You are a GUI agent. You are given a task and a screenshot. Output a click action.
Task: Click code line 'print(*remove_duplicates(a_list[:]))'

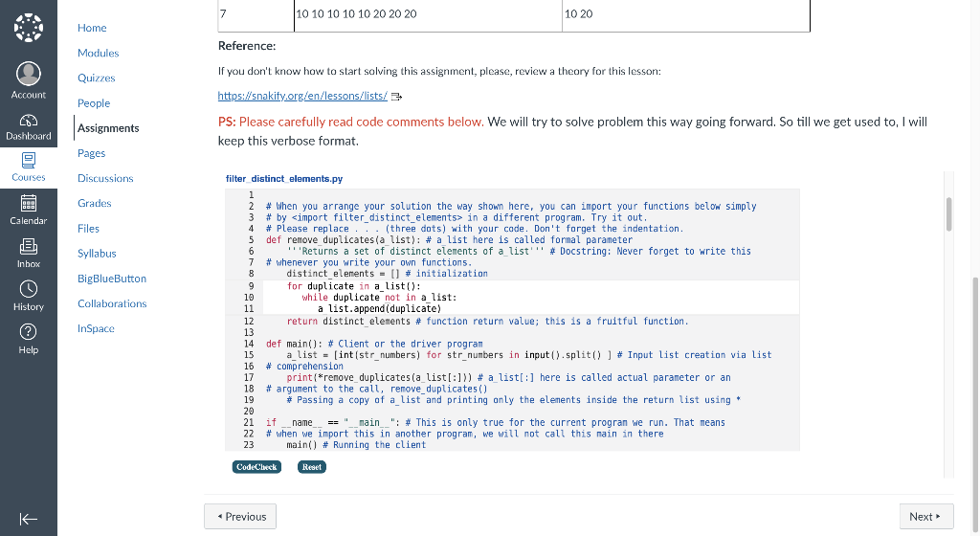pyautogui.click(x=379, y=377)
